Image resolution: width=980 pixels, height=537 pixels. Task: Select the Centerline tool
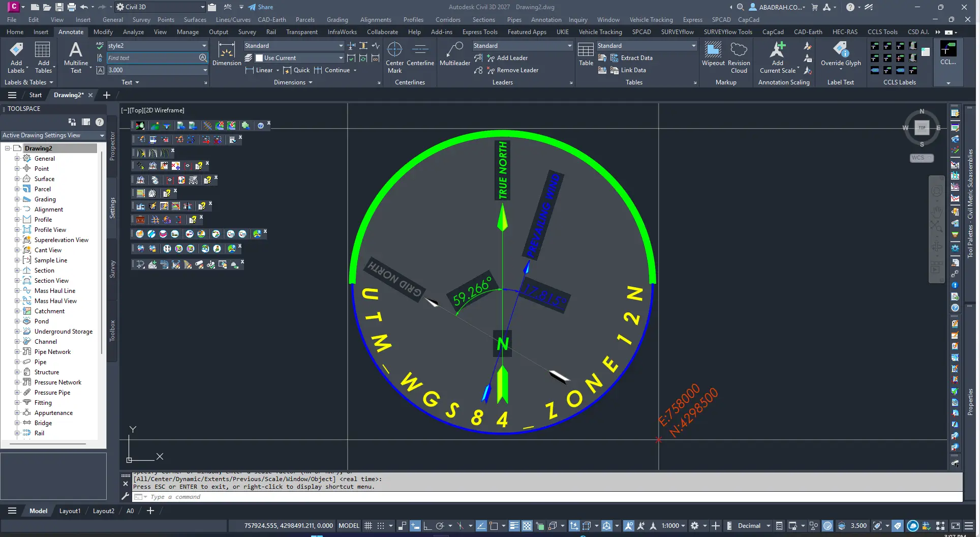coord(420,54)
